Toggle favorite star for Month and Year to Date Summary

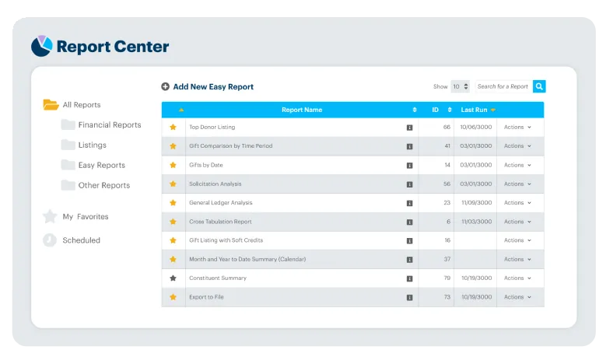[x=173, y=259]
